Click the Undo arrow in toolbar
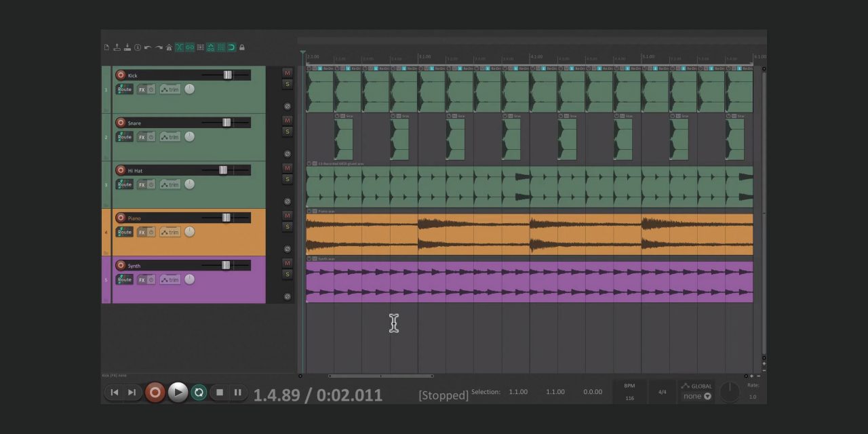This screenshot has width=868, height=434. tap(148, 47)
